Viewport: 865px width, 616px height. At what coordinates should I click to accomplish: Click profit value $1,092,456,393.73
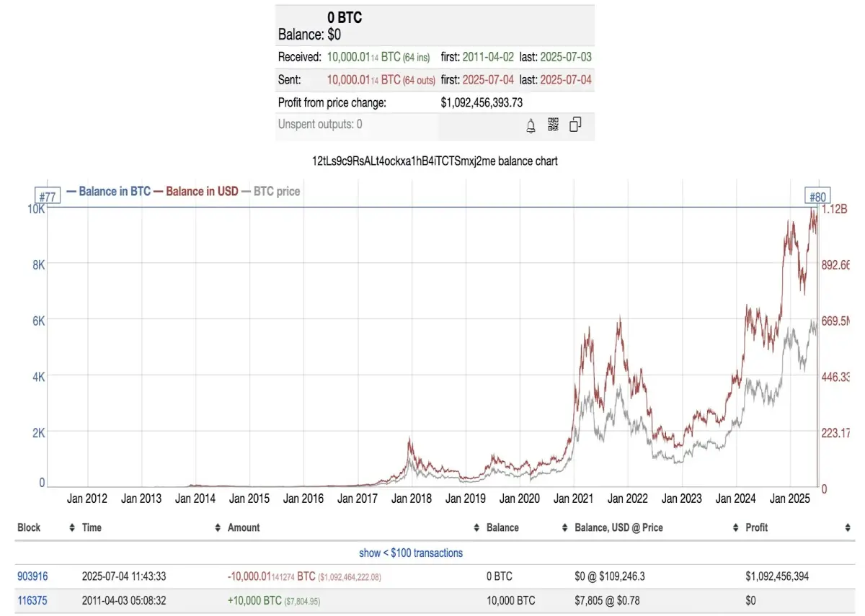(482, 103)
